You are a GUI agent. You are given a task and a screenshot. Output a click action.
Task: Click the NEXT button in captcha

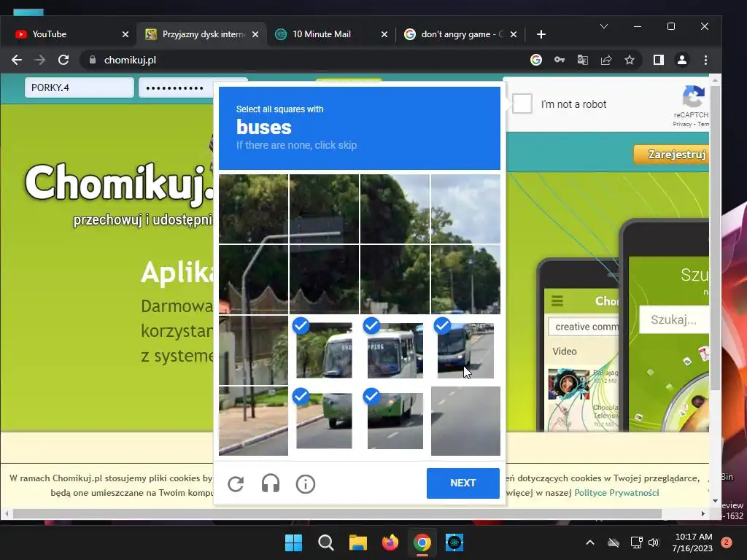pyautogui.click(x=463, y=483)
